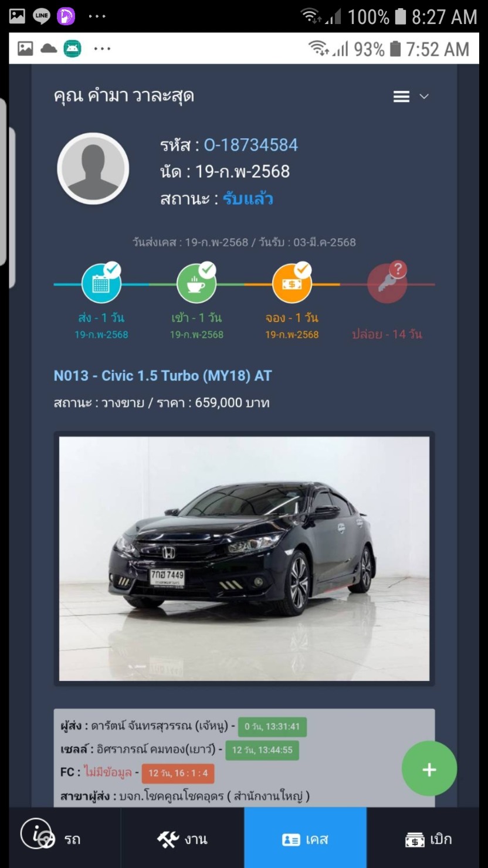Tap the green plus floating button

tap(429, 769)
